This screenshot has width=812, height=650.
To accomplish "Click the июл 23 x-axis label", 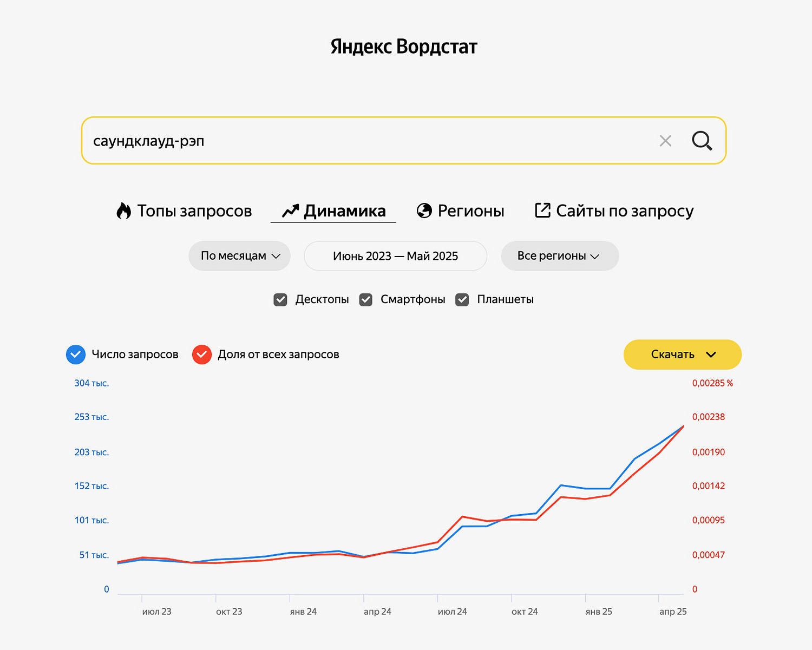I will (x=156, y=612).
